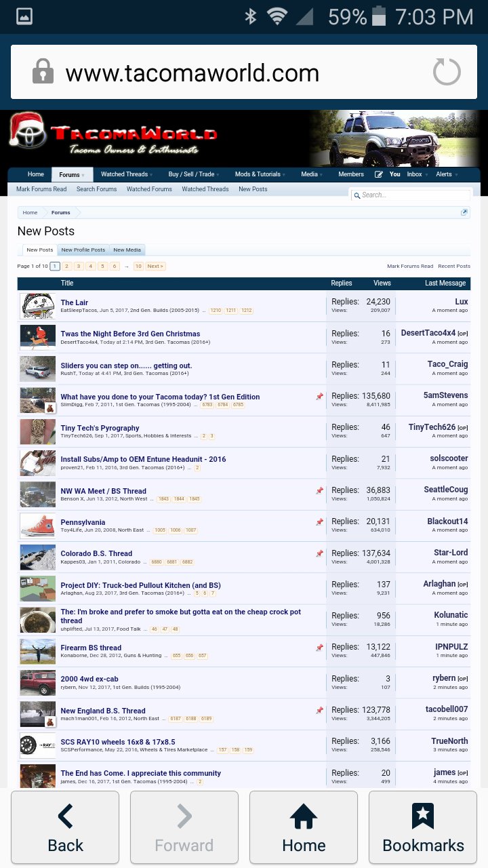Go to page 2 of results

[67, 266]
